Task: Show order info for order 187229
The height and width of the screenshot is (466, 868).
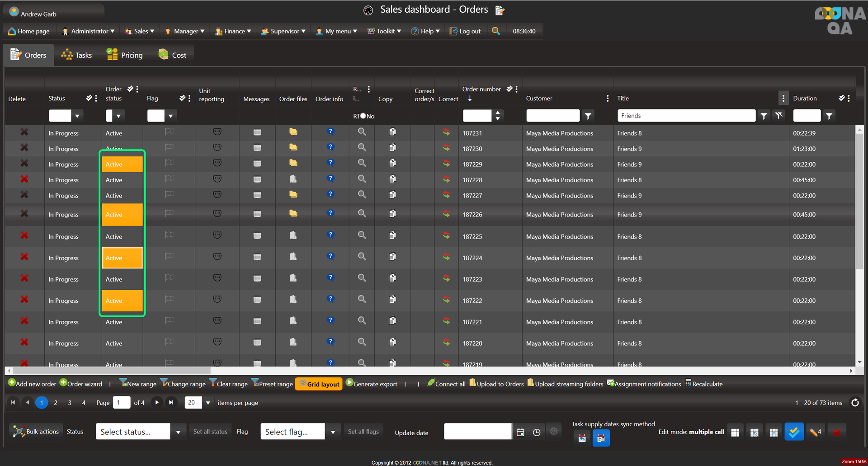Action: coord(330,163)
